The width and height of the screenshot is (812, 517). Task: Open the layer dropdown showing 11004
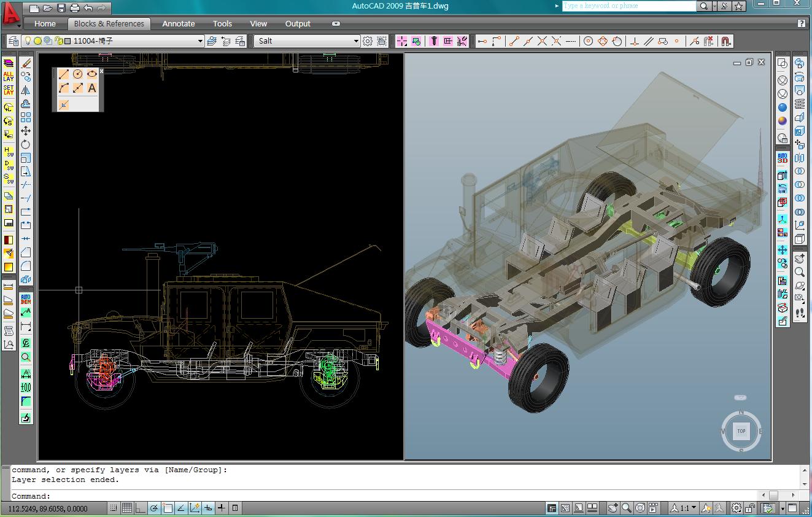(x=200, y=41)
